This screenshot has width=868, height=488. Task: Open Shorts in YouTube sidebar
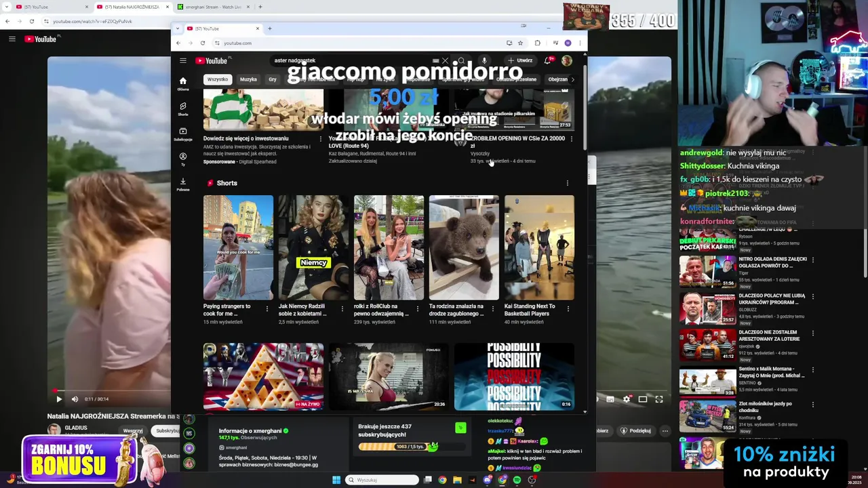183,108
